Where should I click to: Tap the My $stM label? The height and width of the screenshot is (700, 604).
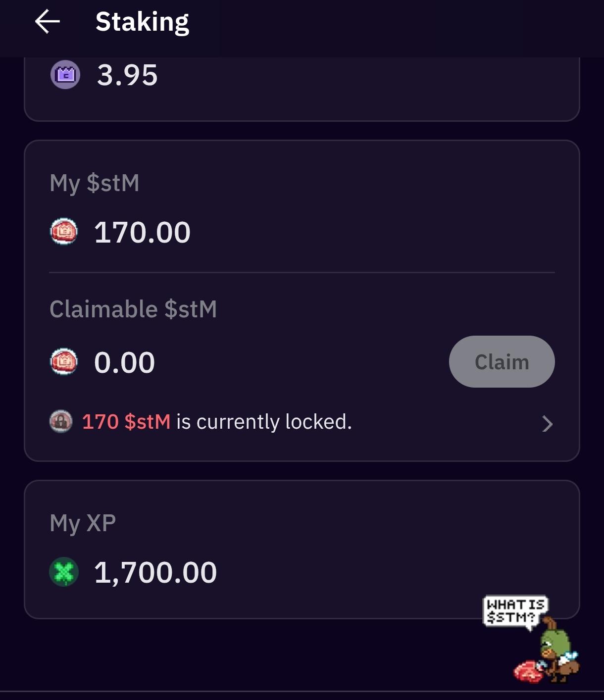(x=95, y=183)
